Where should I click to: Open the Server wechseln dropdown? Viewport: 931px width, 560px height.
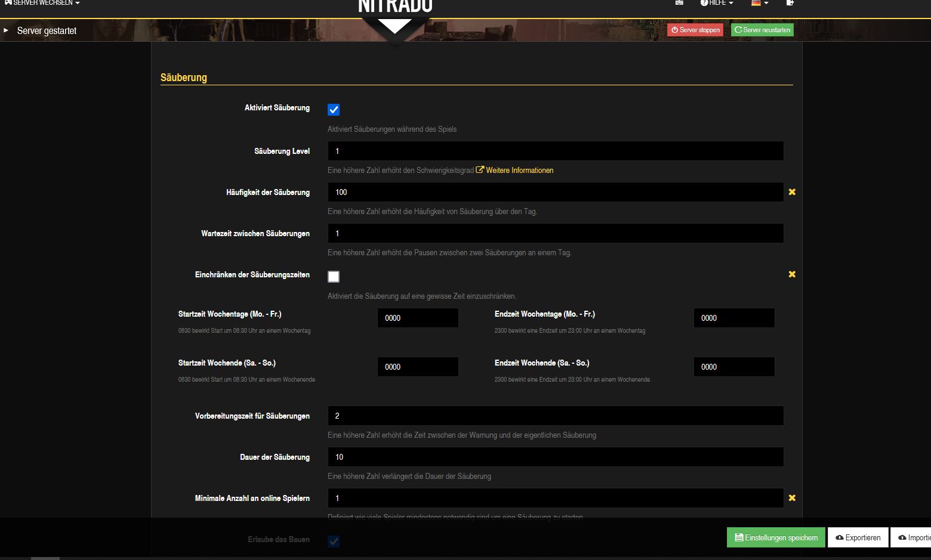click(42, 3)
